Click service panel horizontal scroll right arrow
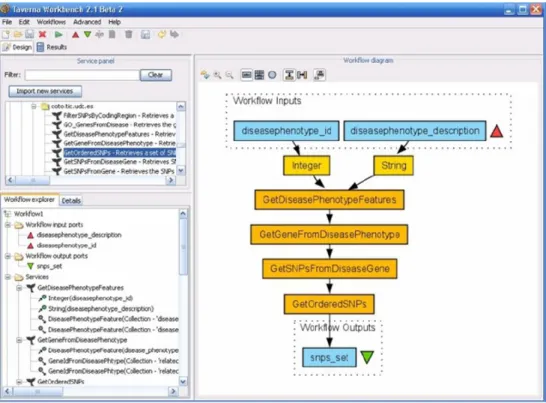The width and height of the screenshot is (546, 403). [x=171, y=180]
